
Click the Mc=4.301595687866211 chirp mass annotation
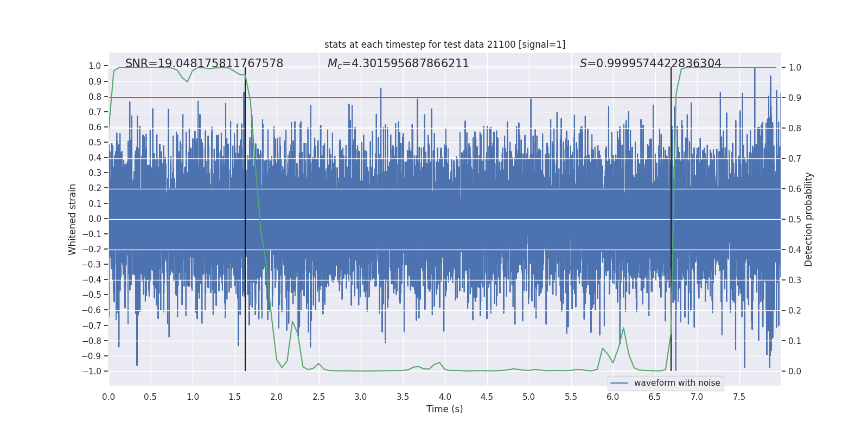[x=398, y=63]
